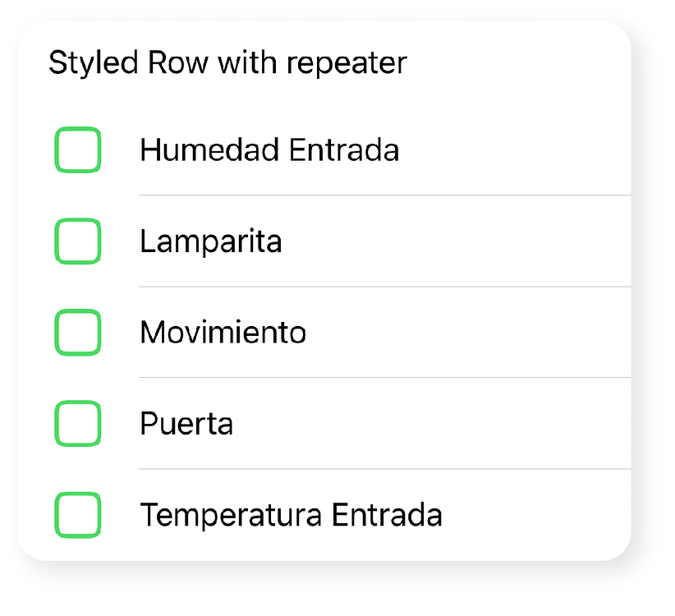This screenshot has width=675, height=616.
Task: Select the Temperatura Entrada row label
Action: click(x=292, y=515)
